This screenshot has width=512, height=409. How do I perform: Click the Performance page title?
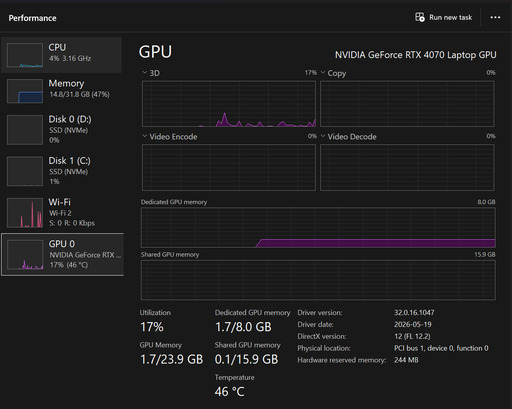tap(32, 18)
